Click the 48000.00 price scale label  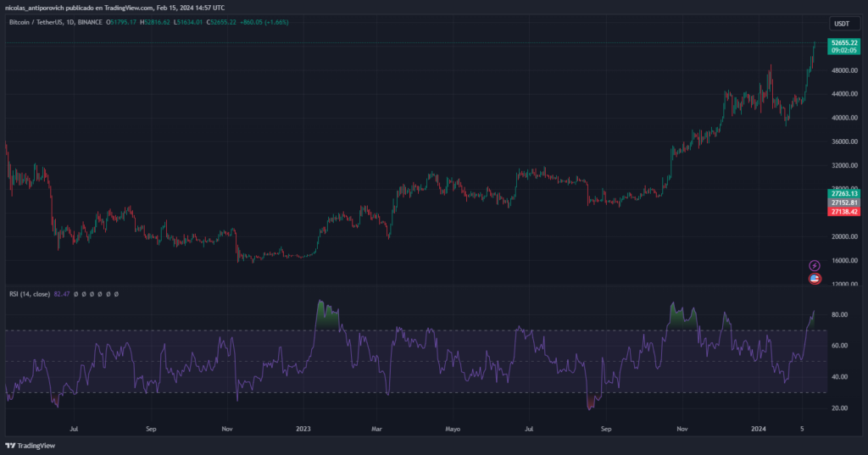844,70
